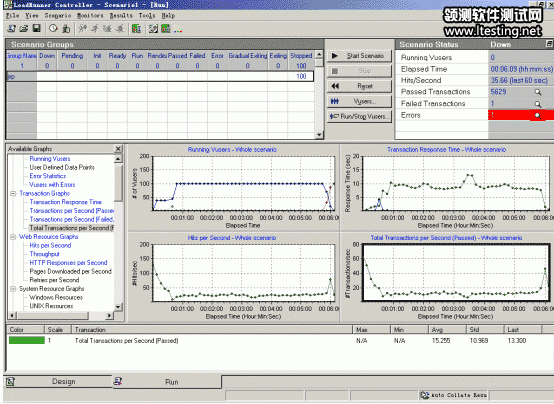Open the File menu
Image resolution: width=554 pixels, height=404 pixels.
click(12, 16)
